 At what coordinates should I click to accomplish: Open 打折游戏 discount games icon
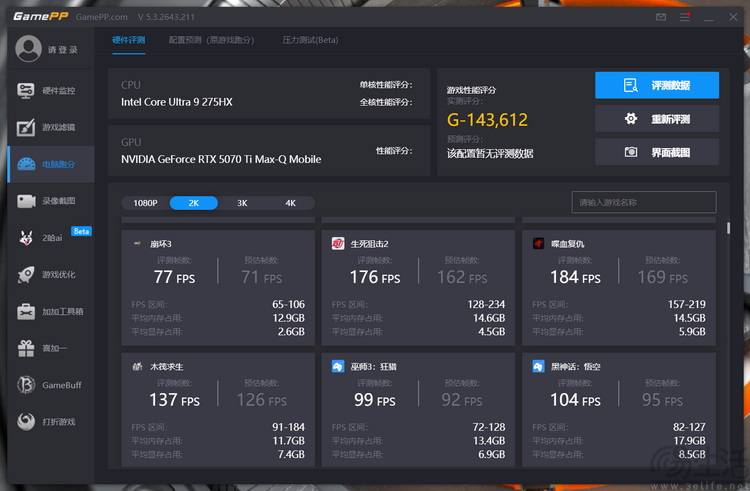click(26, 422)
